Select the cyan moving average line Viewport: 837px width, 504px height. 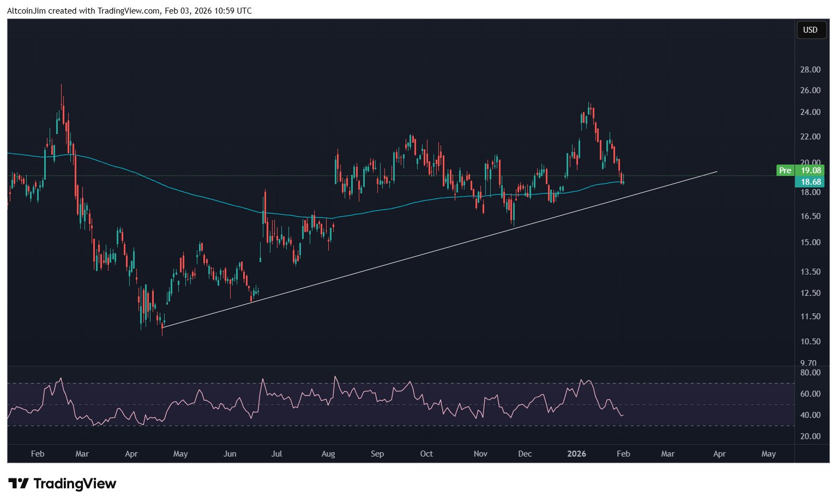(218, 202)
